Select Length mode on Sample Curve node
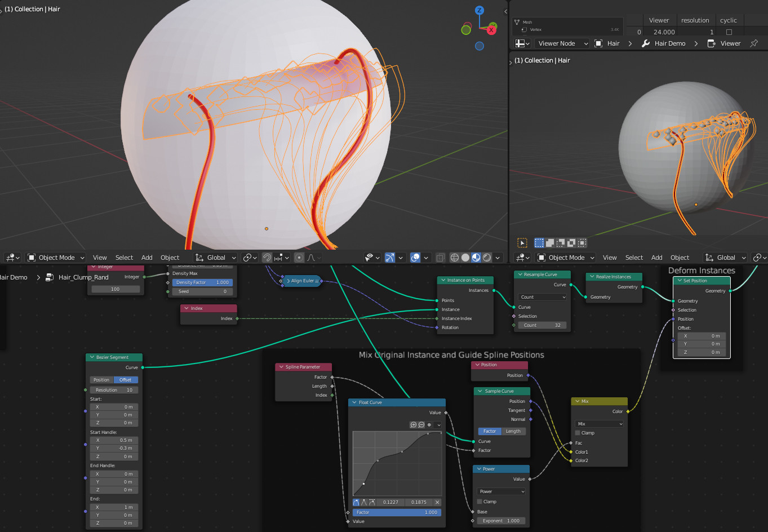The height and width of the screenshot is (532, 768). coord(513,431)
